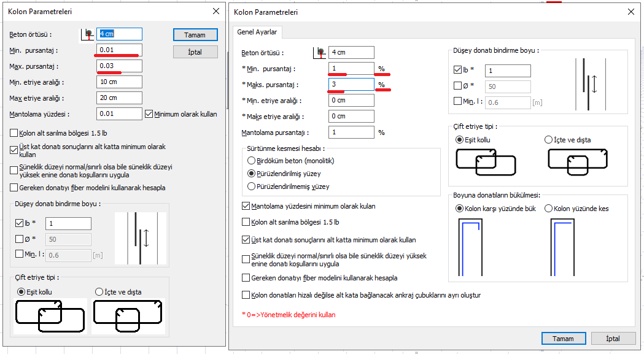Enable ankraj çubuklarını ayrı oluştur checkbox
Screen dimensions: 644x354
(246, 295)
